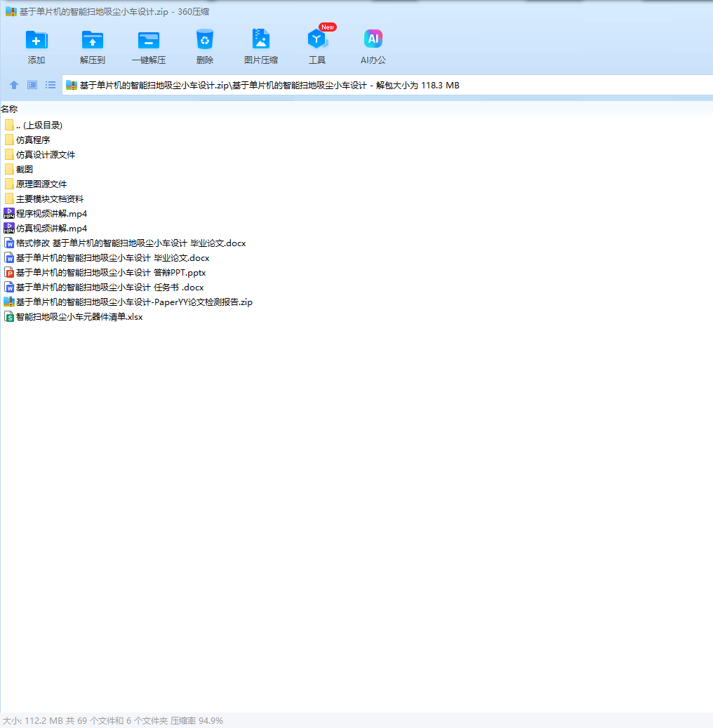The height and width of the screenshot is (728, 713).
Task: Click the folder icon of 截图
Action: 9,170
